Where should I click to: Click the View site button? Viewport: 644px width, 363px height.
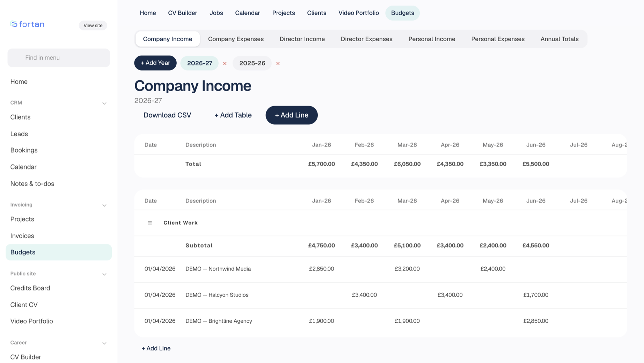coord(93,26)
